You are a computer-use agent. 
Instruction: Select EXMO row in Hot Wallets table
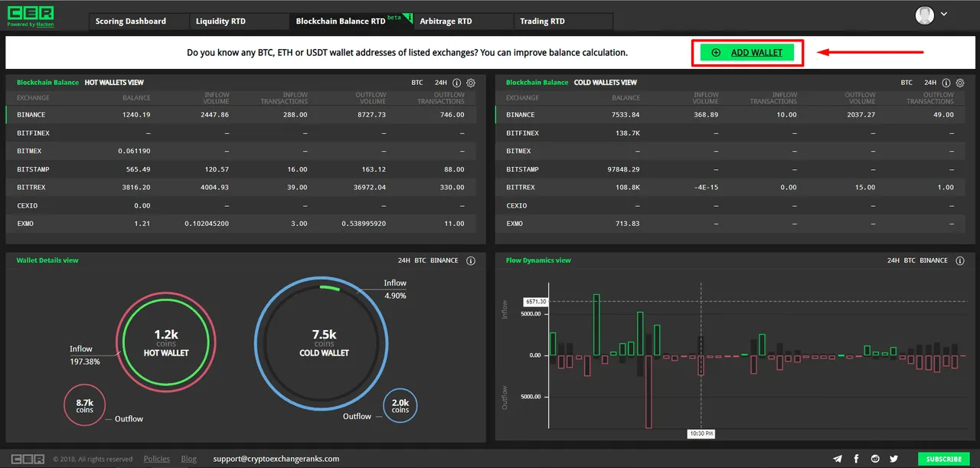point(240,224)
